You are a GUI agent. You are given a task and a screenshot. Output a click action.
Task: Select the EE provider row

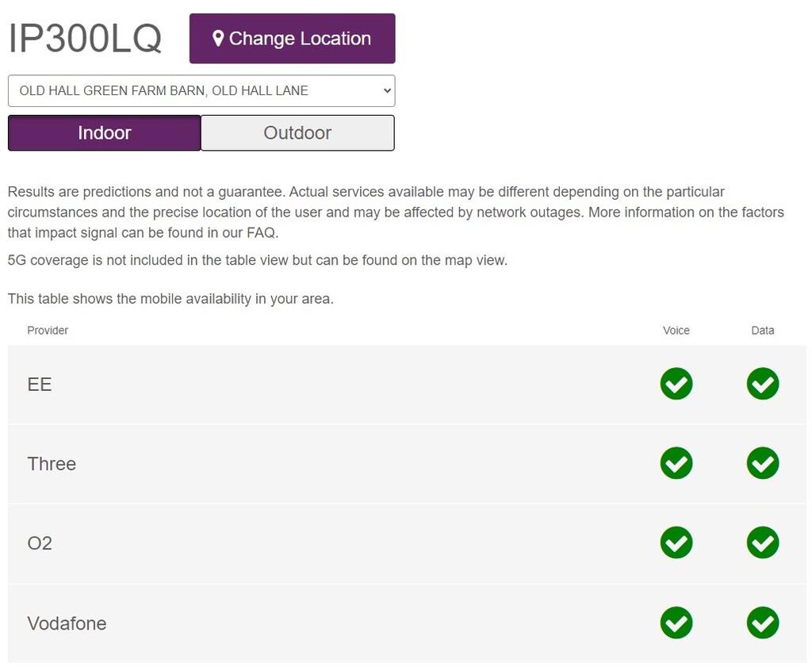40,385
